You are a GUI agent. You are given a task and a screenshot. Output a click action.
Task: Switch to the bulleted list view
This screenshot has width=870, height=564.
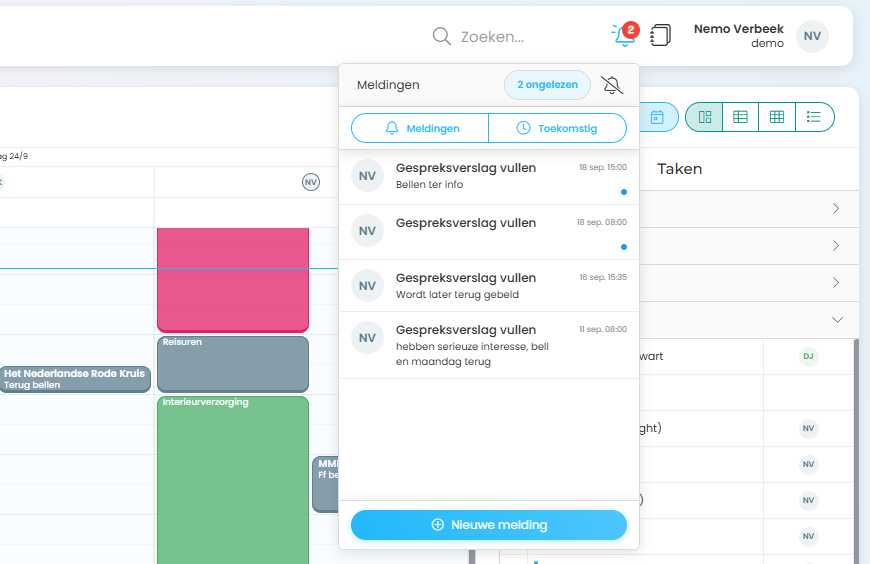[x=814, y=117]
